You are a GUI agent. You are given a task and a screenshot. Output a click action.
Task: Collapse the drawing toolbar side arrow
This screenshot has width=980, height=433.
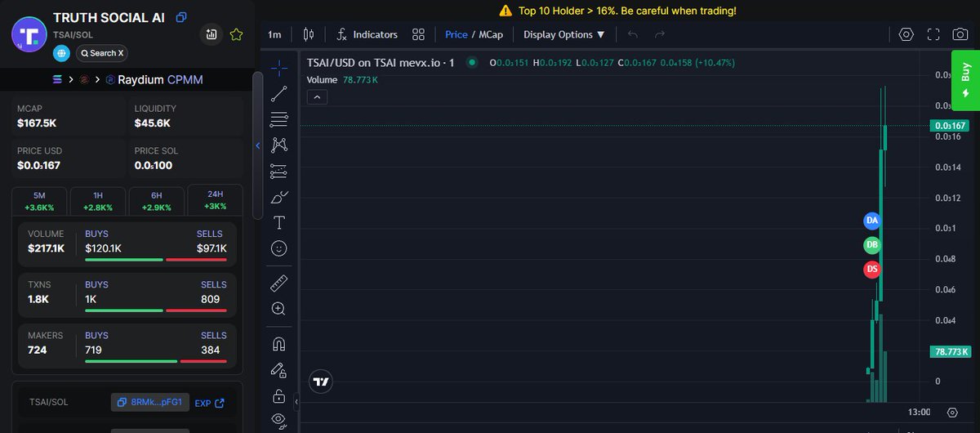[x=296, y=402]
